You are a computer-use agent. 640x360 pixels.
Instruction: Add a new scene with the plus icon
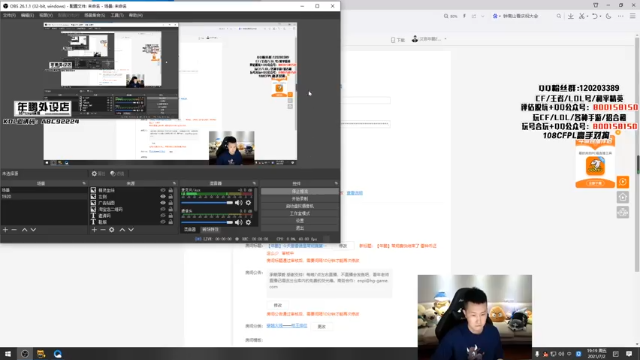[x=5, y=230]
